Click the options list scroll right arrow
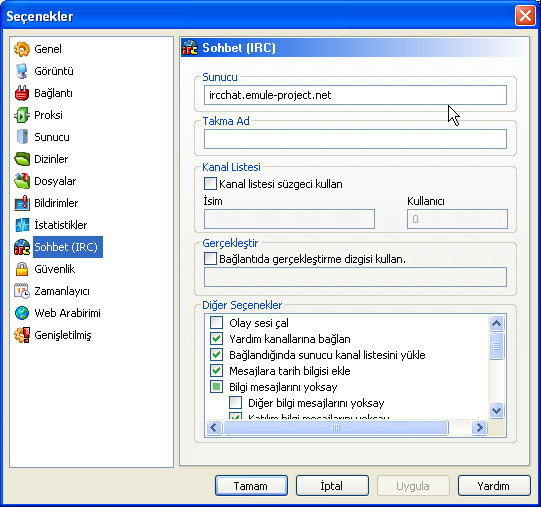 tap(479, 428)
